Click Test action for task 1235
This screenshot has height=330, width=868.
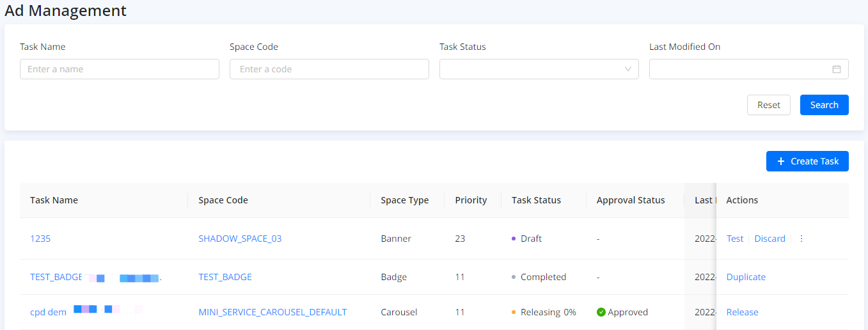[735, 239]
